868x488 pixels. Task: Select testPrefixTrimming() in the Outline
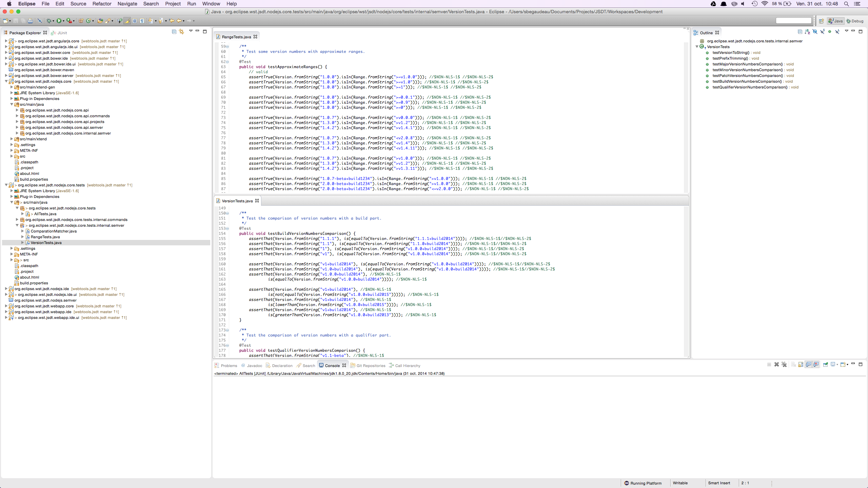pyautogui.click(x=730, y=58)
